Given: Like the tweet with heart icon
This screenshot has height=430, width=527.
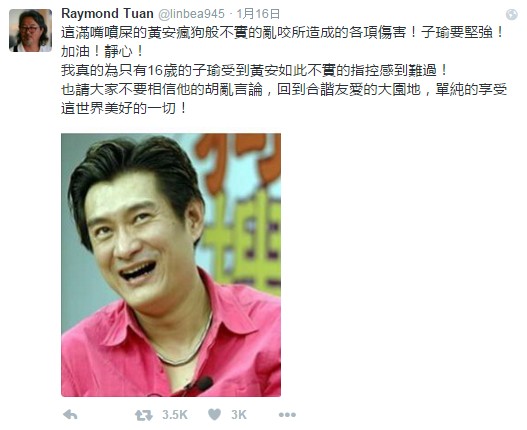Looking at the screenshot, I should tap(214, 415).
